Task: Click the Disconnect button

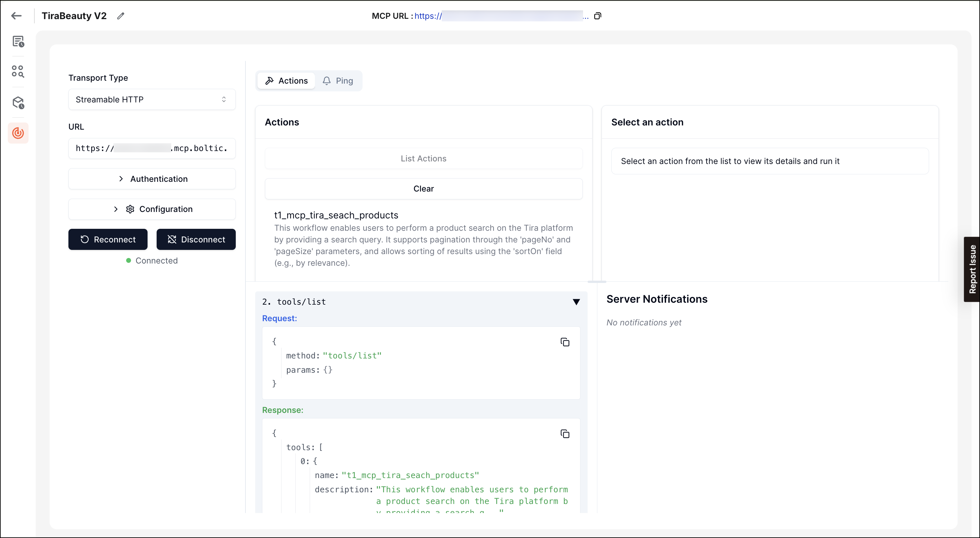Action: (196, 239)
